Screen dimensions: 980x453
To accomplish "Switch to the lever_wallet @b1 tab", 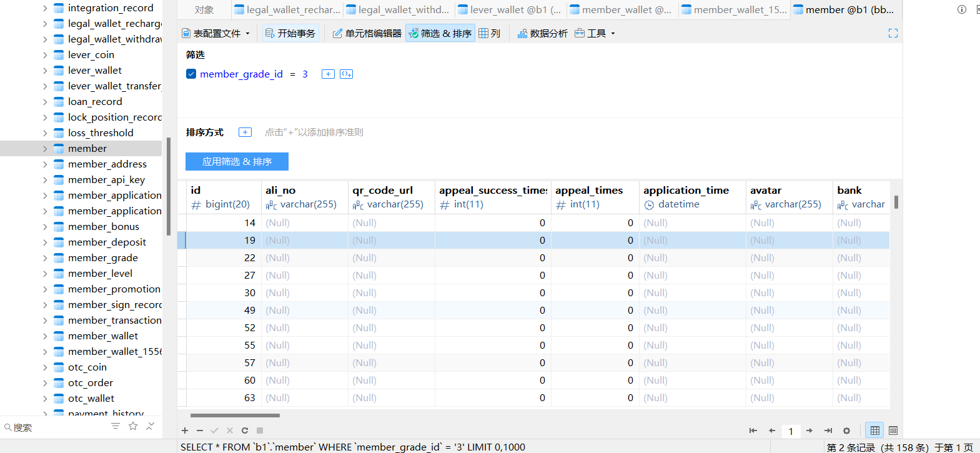I will (510, 9).
